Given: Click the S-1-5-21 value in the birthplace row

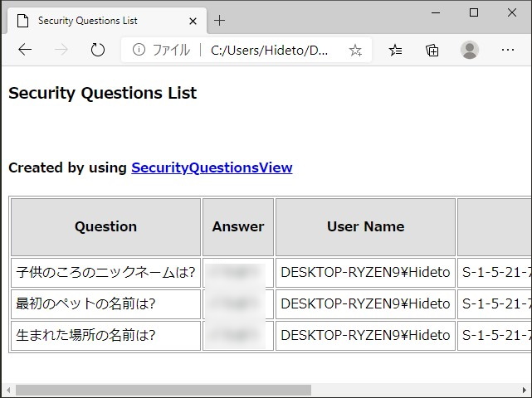Looking at the screenshot, I should click(x=496, y=335).
